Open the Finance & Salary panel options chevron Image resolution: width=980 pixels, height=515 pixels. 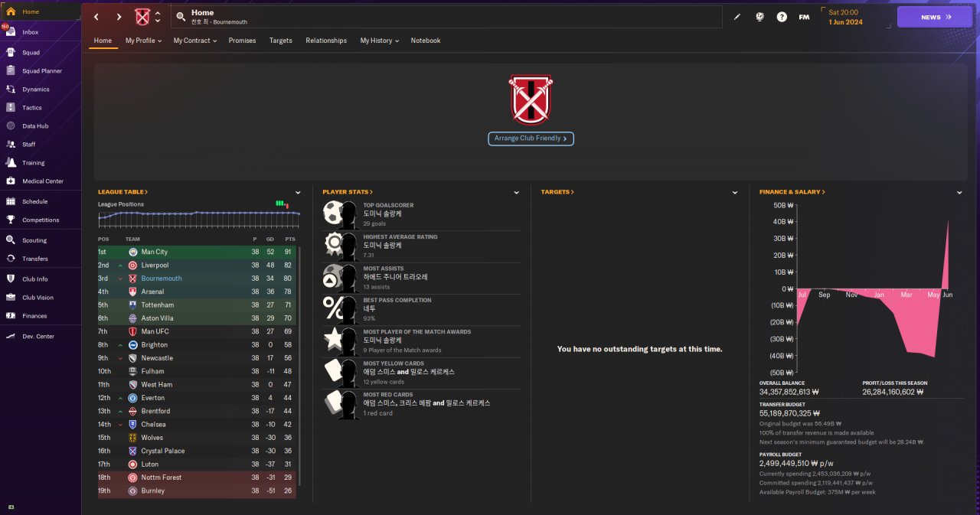pos(959,193)
